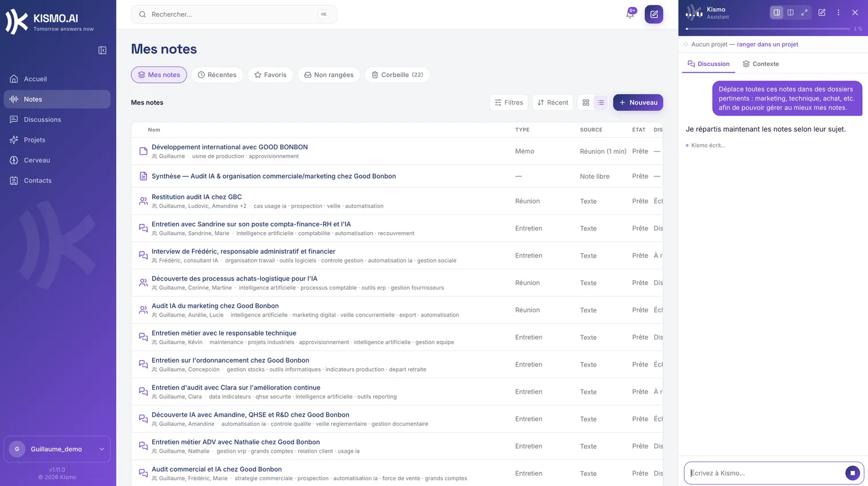Open Découverte des processus achats-logistique note
Image resolution: width=868 pixels, height=486 pixels.
234,279
